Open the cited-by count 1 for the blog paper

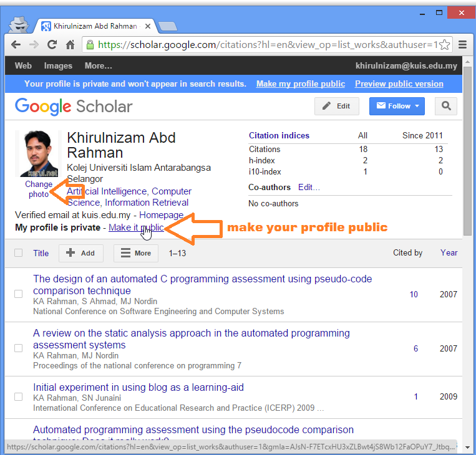[416, 396]
